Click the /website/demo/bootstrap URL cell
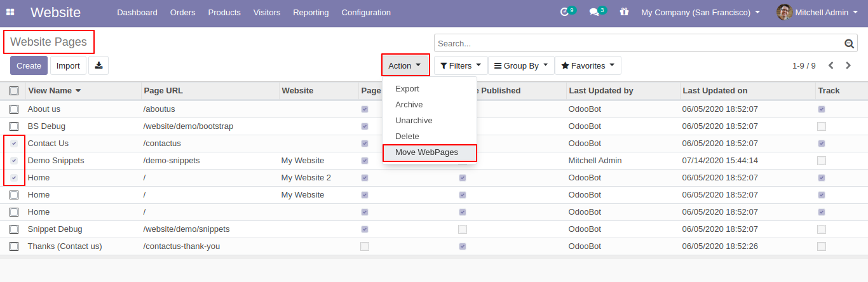The width and height of the screenshot is (868, 282). tap(188, 126)
